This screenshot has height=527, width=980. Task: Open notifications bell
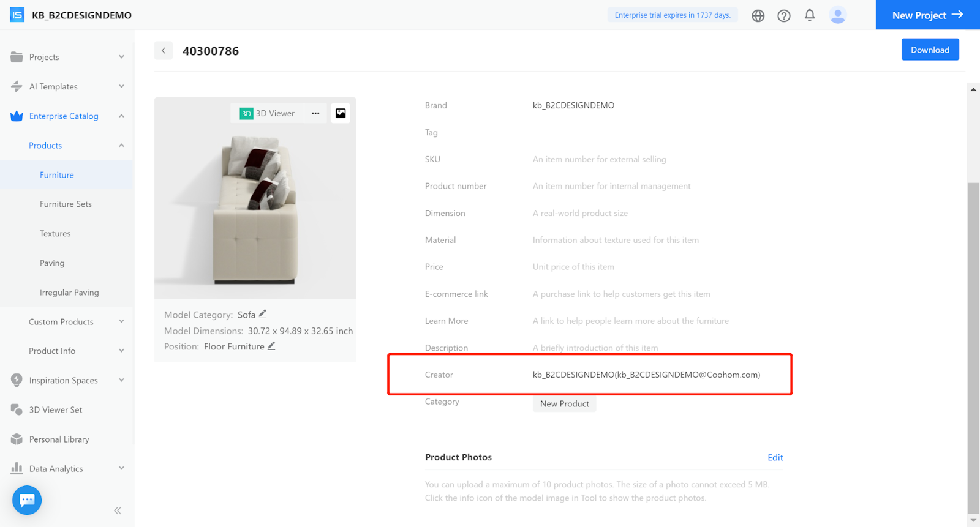pos(810,15)
